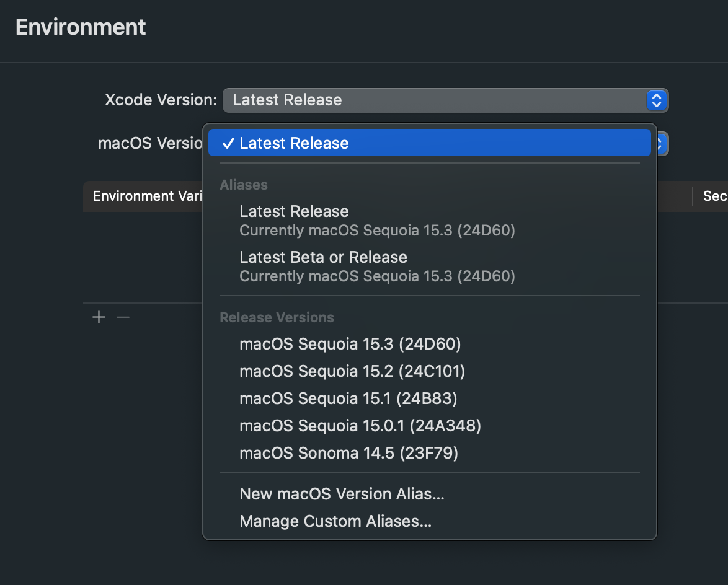The image size is (728, 585).
Task: Add an environment variable with plus
Action: point(99,317)
